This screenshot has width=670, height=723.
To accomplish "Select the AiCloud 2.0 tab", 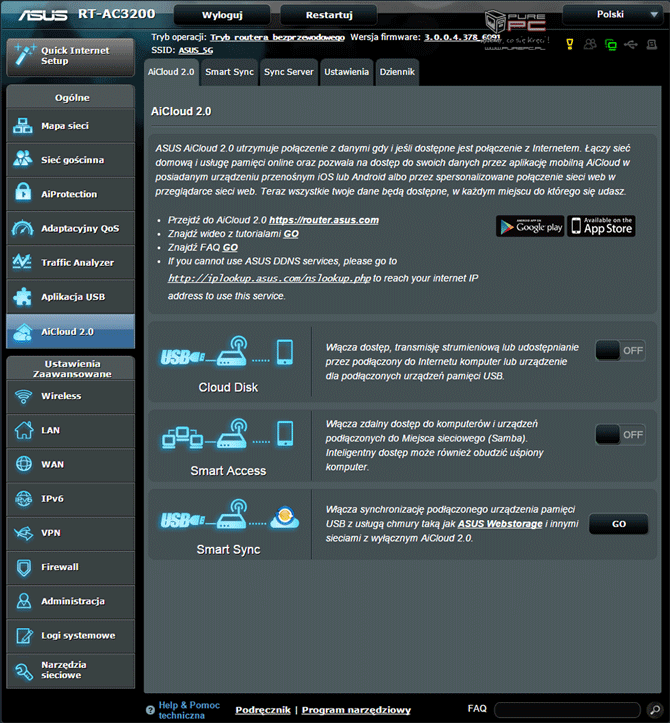I will click(171, 72).
